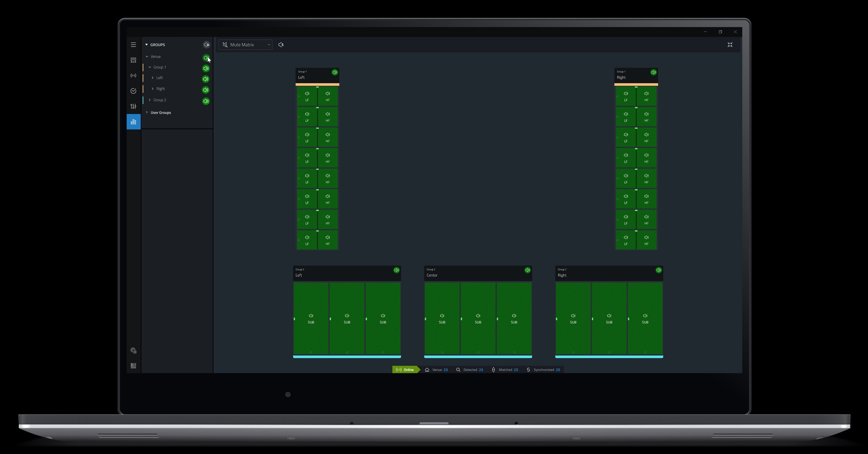Screen dimensions: 868x454
Task: Mute the last SUB in Group 2 Right
Action: point(645,318)
